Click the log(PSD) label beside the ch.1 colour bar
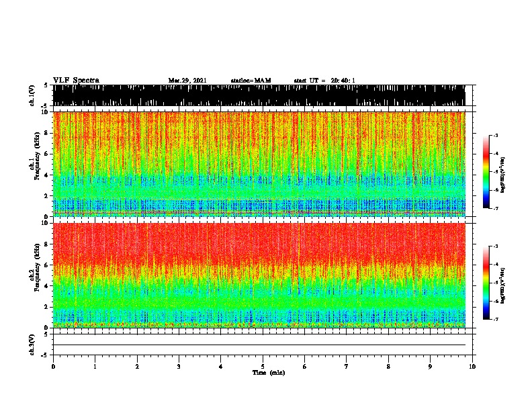 (x=502, y=175)
